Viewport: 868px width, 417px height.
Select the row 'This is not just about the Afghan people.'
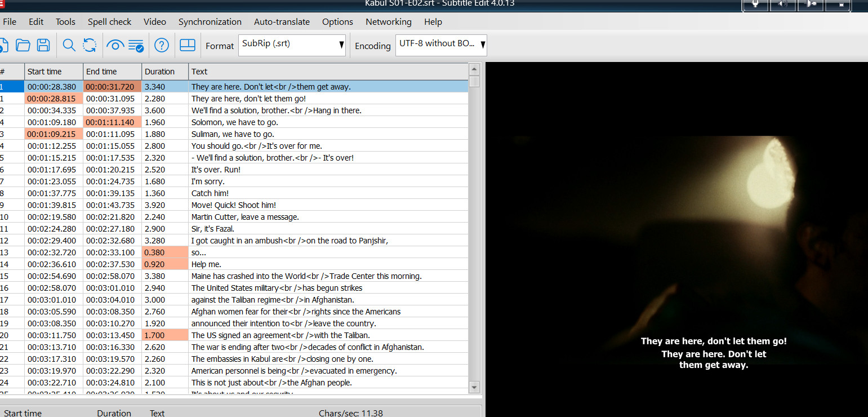tap(234, 383)
